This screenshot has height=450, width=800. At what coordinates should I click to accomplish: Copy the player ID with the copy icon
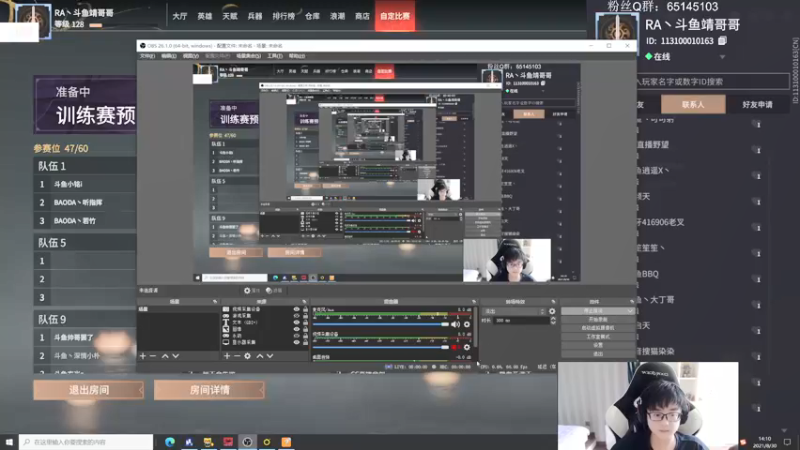click(x=722, y=40)
